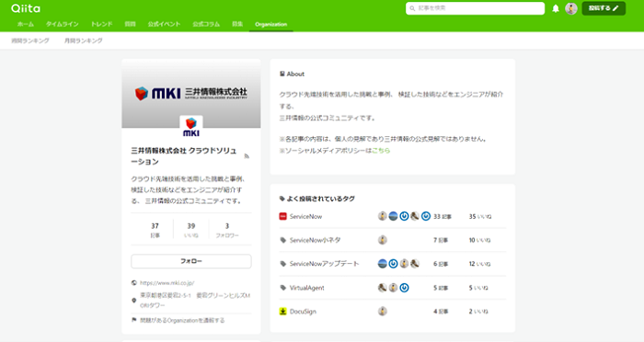Click the RSS feed icon beside organization name
Viewport: 644px width, 342px height.
[247, 156]
